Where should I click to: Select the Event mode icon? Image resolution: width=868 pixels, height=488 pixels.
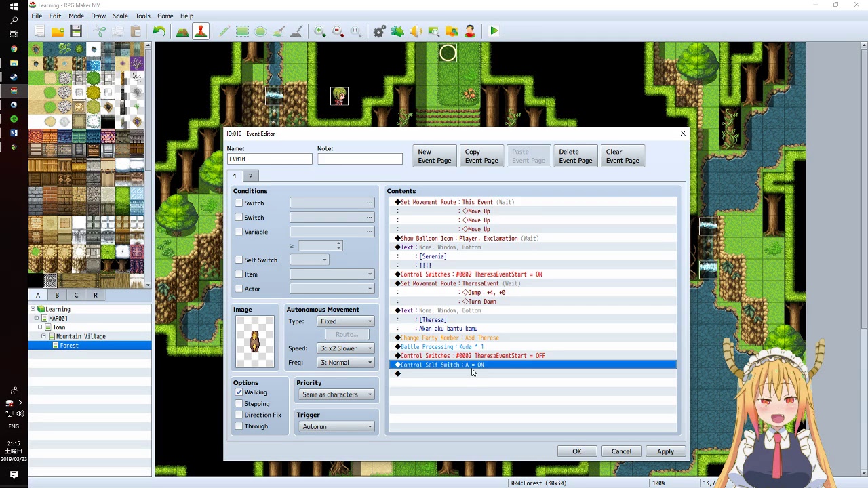[201, 31]
